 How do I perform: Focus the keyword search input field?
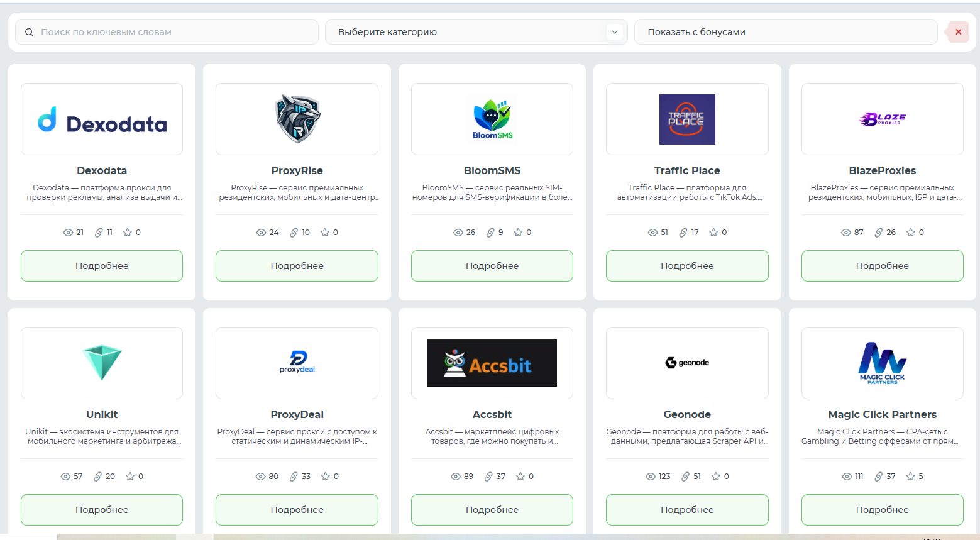(x=167, y=32)
